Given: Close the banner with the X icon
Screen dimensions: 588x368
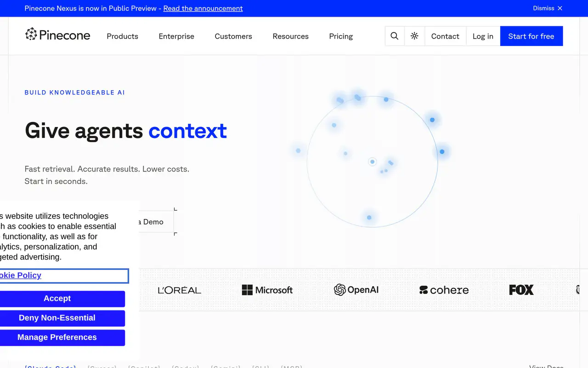Looking at the screenshot, I should pos(560,8).
